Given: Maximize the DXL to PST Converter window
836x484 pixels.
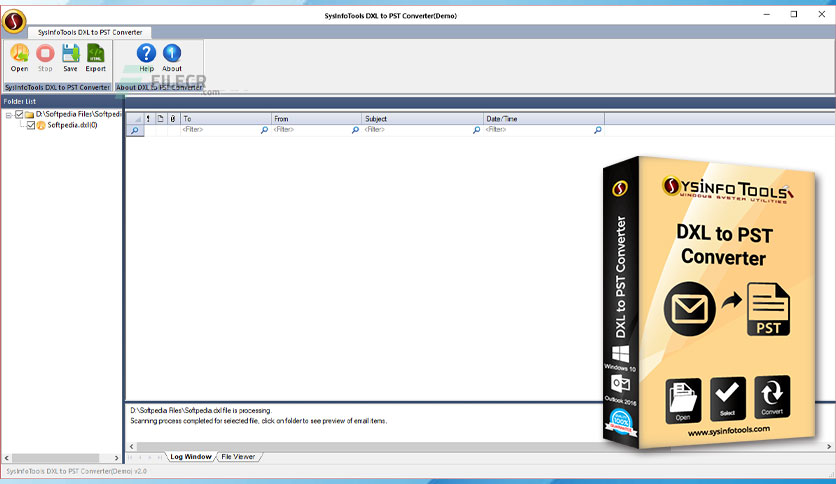Looking at the screenshot, I should [x=794, y=15].
